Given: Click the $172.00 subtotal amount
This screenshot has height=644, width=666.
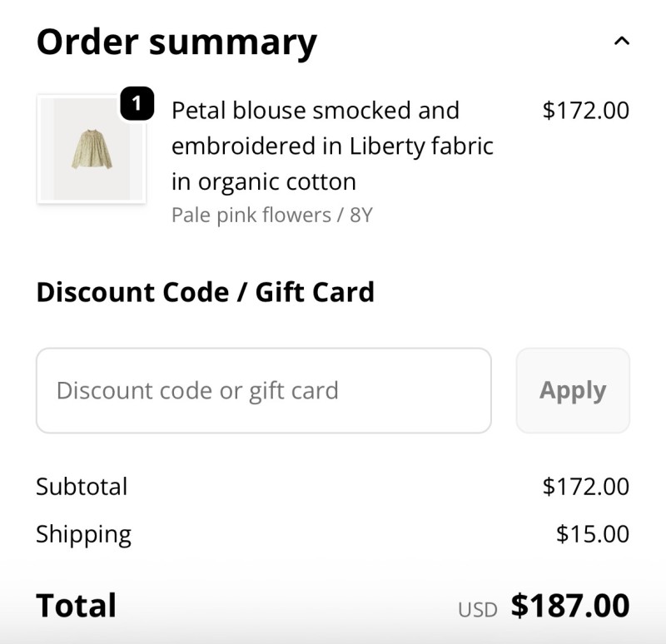Looking at the screenshot, I should coord(585,486).
